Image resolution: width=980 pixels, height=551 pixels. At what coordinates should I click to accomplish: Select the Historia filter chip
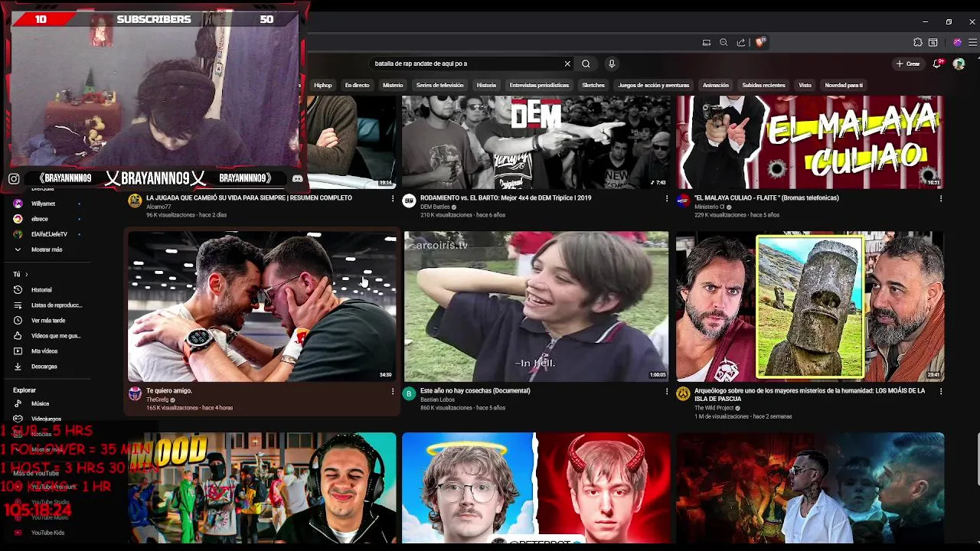[486, 85]
